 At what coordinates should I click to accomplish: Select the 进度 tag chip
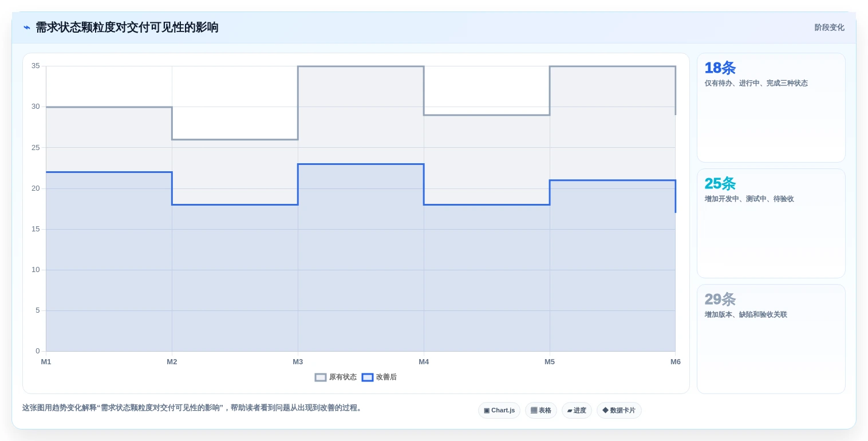(577, 410)
